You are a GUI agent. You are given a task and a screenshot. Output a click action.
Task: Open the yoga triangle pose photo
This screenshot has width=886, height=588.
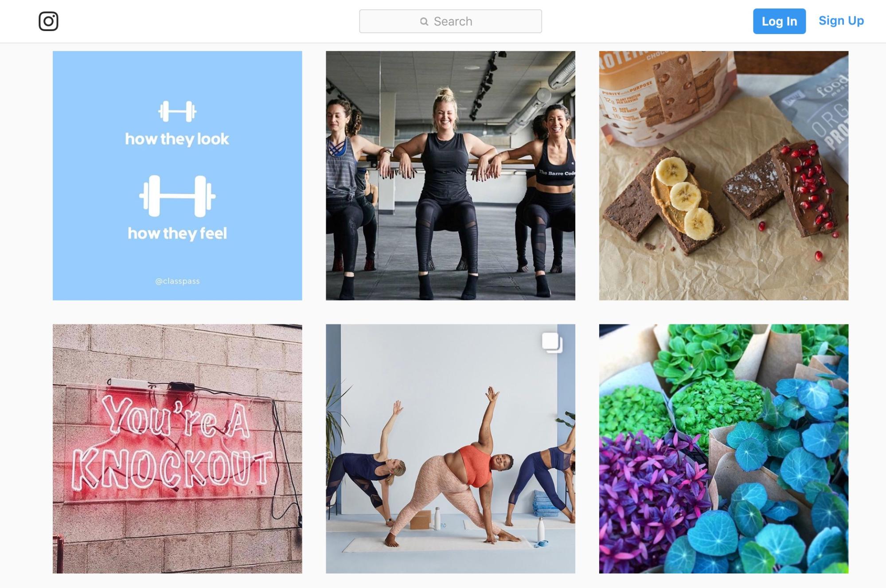450,449
